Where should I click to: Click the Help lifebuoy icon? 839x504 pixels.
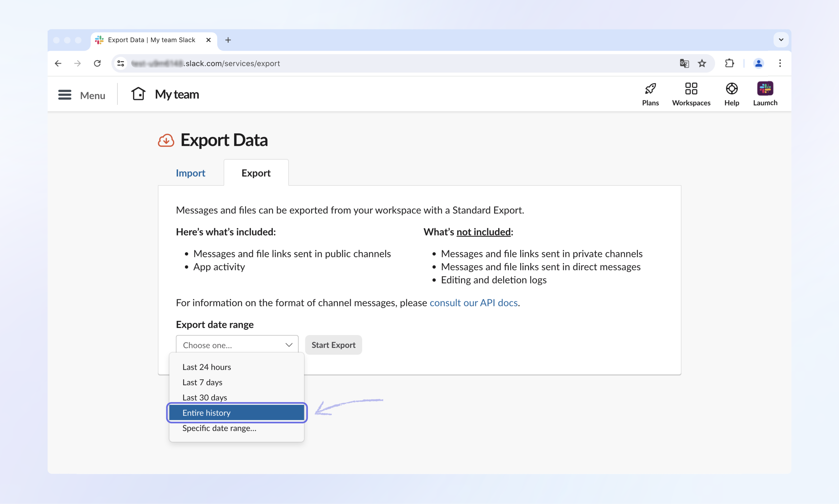point(731,89)
